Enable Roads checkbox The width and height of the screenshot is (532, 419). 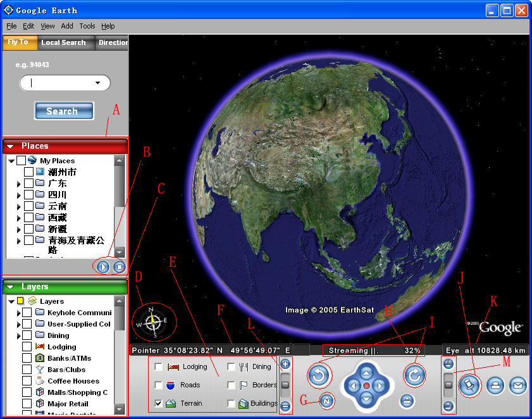(158, 385)
